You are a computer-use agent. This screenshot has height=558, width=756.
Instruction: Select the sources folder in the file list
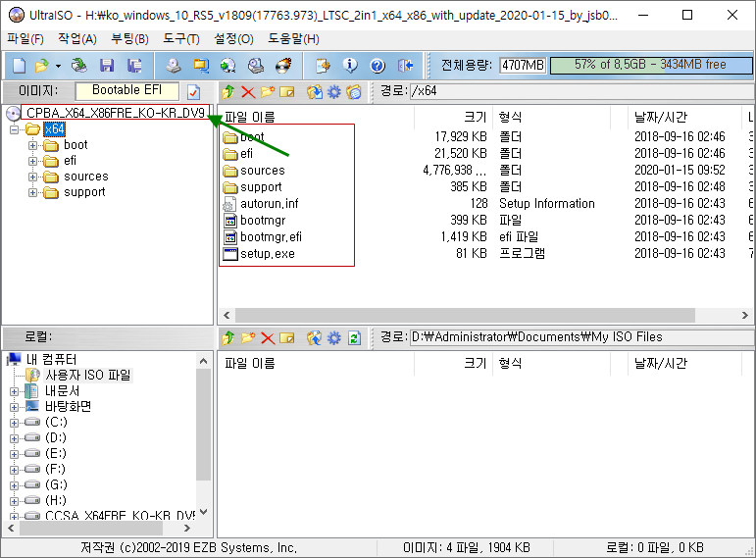(262, 171)
